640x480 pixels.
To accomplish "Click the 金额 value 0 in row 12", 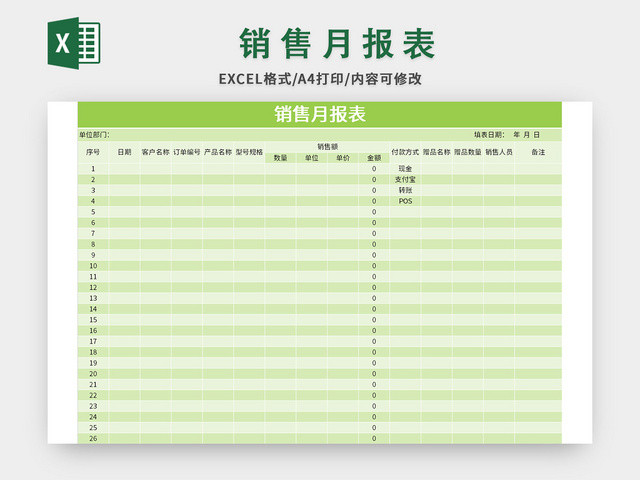I will pos(374,287).
